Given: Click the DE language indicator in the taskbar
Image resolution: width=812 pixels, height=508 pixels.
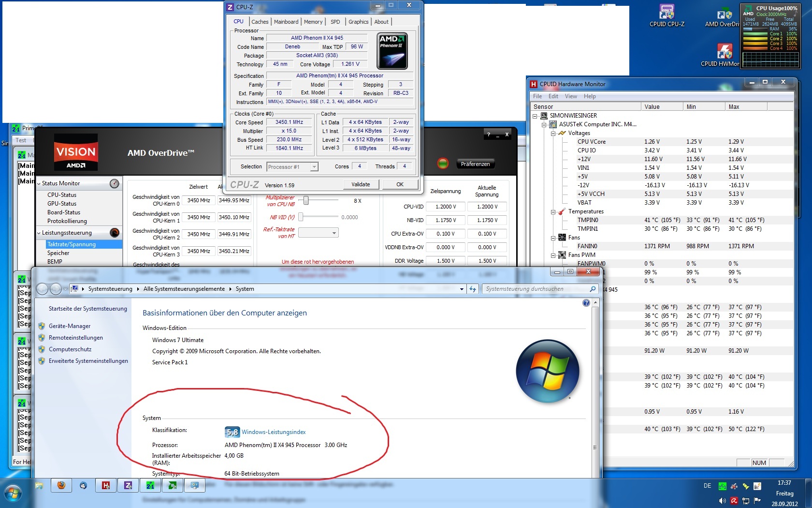Looking at the screenshot, I should [x=707, y=486].
